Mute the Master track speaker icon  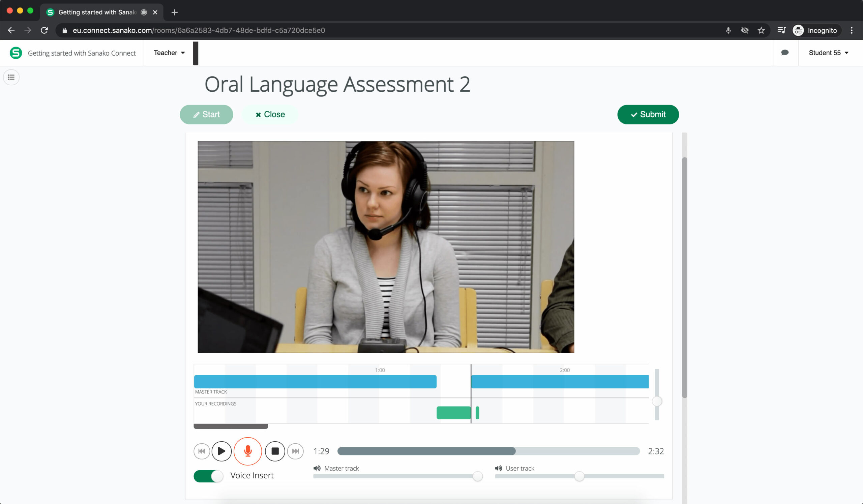tap(317, 468)
